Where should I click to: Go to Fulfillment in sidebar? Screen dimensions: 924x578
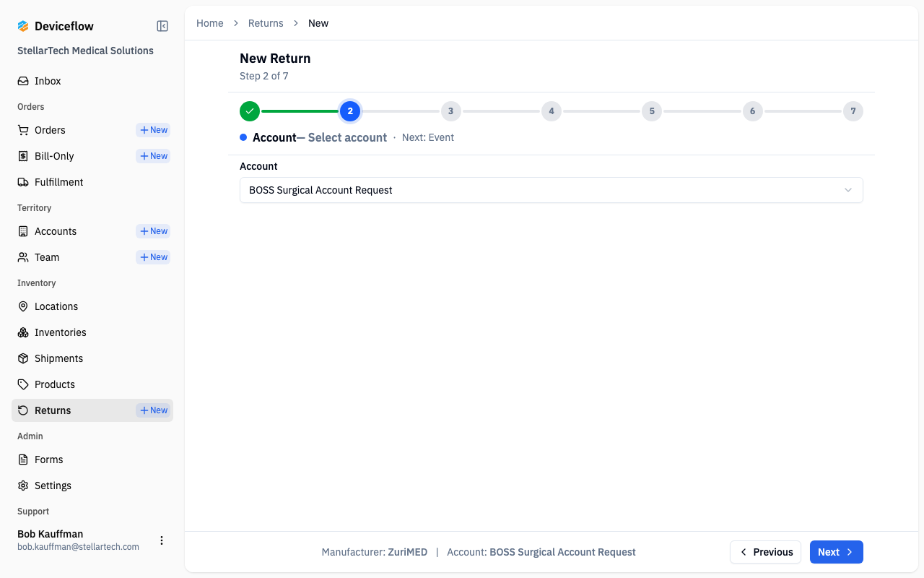click(92, 182)
